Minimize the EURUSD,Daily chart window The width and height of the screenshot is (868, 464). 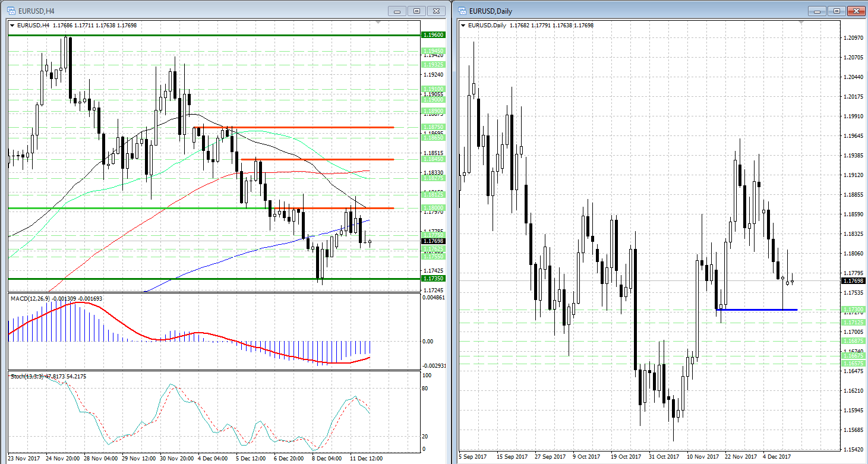818,11
